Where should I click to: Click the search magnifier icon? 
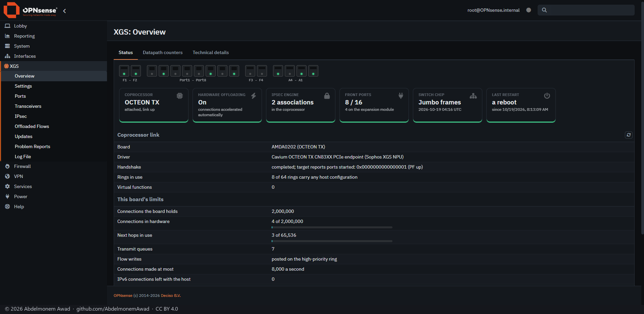(x=544, y=10)
